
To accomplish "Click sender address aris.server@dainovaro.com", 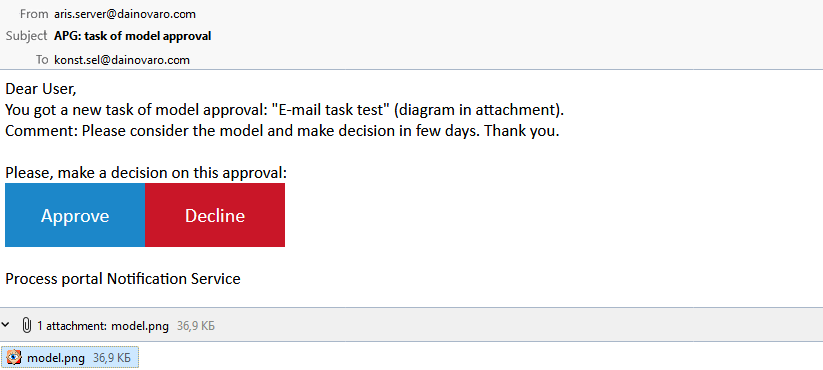I will coord(125,14).
